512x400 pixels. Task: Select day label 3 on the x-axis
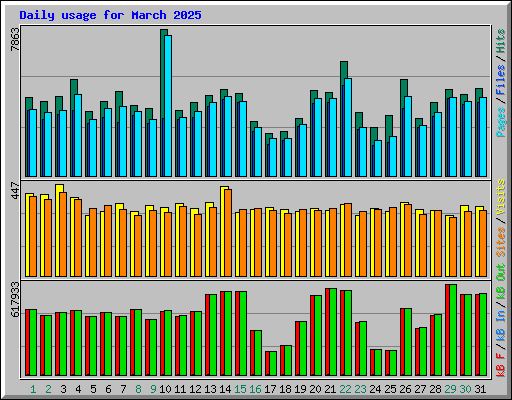click(63, 389)
